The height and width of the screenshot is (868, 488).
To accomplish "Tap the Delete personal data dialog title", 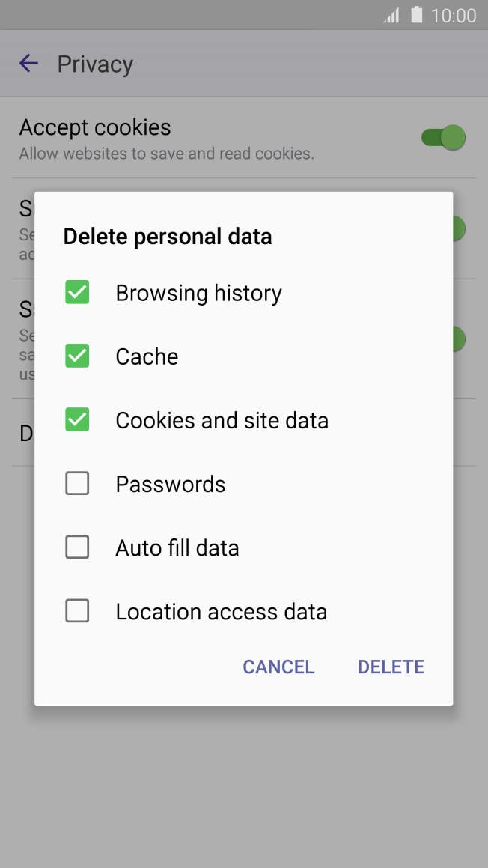I will 168,236.
